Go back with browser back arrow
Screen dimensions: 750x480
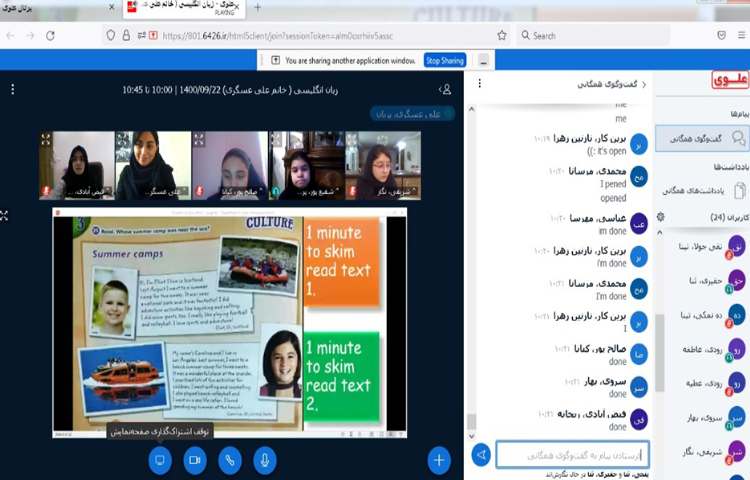tap(11, 35)
